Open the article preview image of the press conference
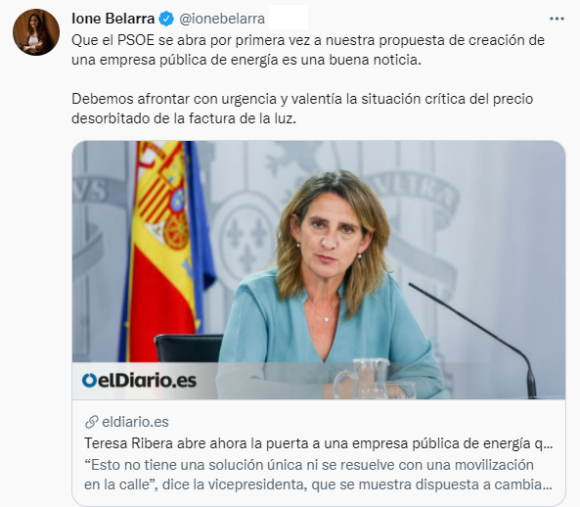Viewport: 580px width, 507px height. (318, 270)
